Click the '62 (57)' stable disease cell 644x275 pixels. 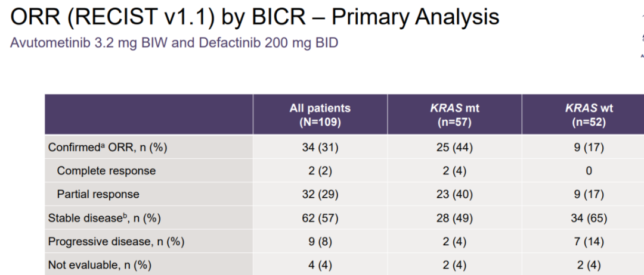pos(320,218)
